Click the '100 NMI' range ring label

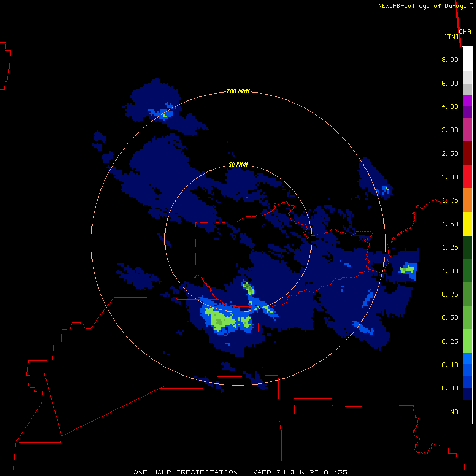click(238, 91)
